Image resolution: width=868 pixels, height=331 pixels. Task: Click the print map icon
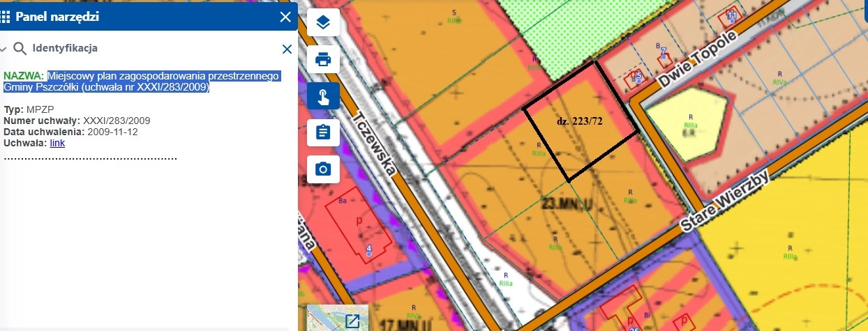[x=323, y=59]
